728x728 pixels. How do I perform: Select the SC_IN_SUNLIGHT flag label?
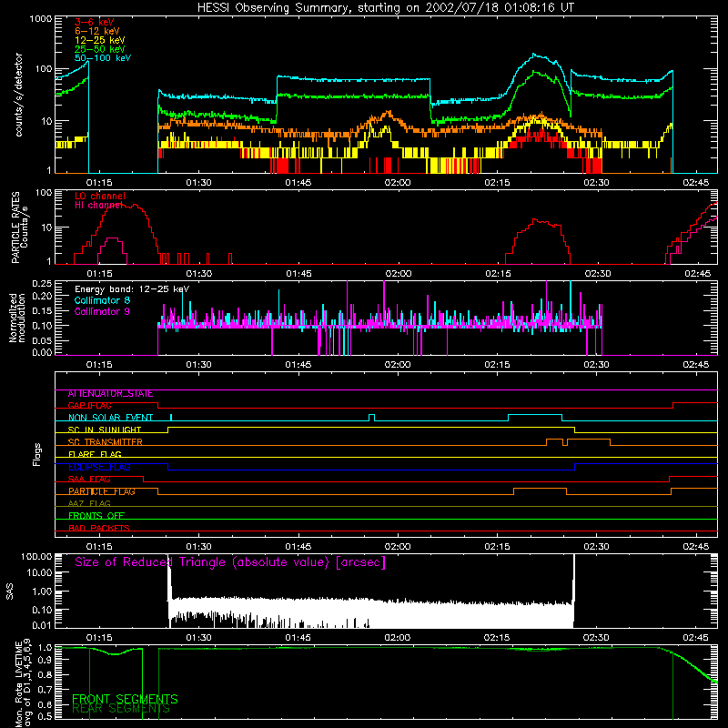(105, 430)
